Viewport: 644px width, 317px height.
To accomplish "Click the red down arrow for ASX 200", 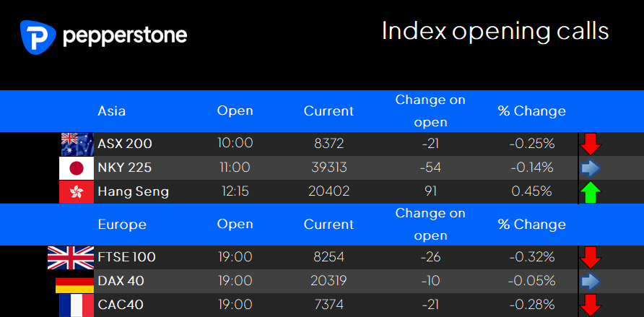I will (x=591, y=144).
